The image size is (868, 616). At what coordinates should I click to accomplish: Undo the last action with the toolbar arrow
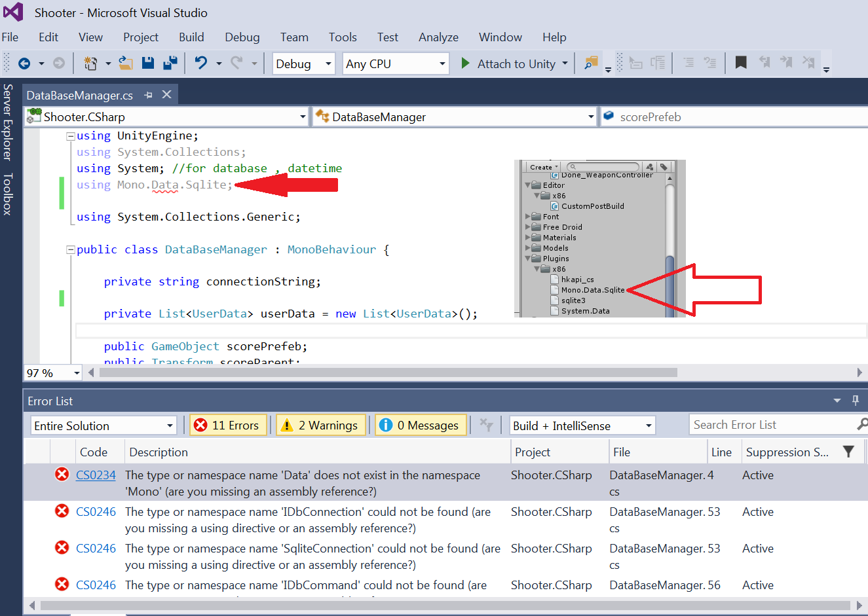pos(201,63)
